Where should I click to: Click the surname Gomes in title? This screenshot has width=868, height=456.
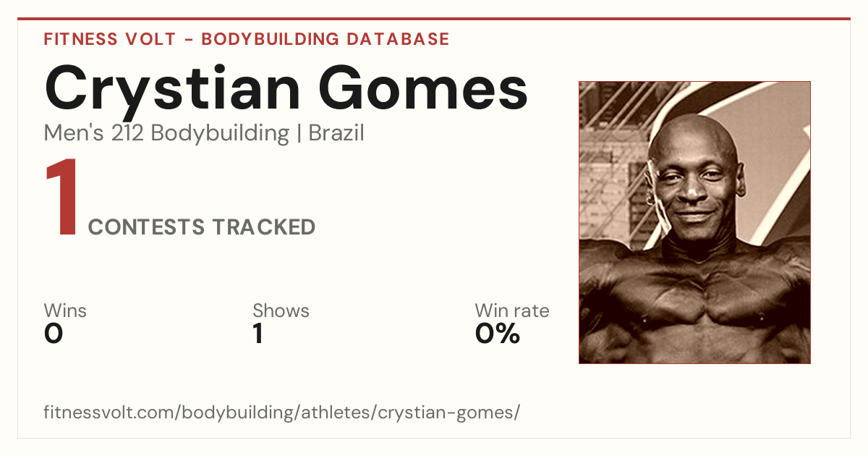click(x=425, y=88)
